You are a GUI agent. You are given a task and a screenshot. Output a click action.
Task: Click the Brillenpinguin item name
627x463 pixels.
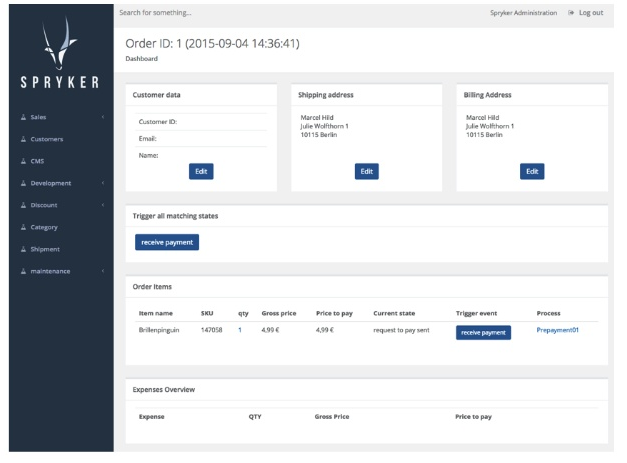coord(159,330)
